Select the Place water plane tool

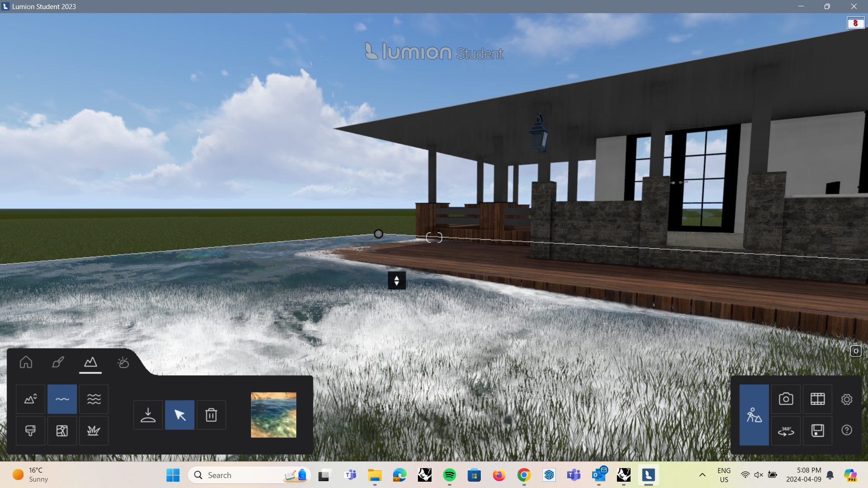tap(148, 415)
